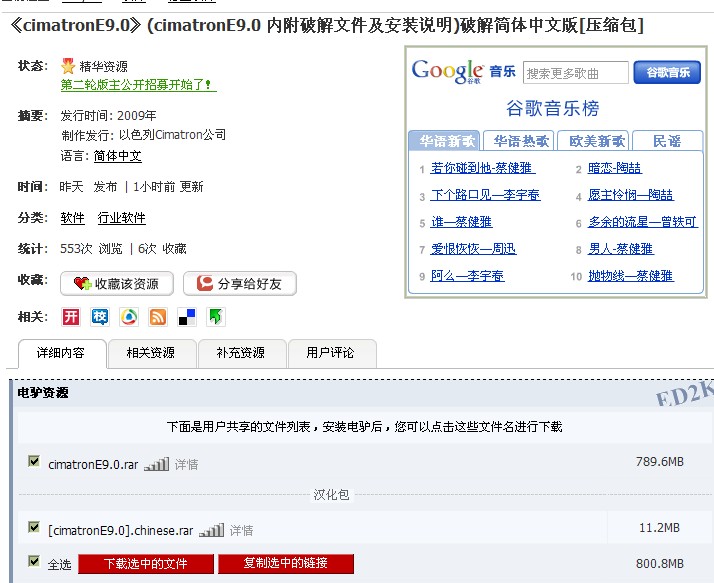Select the 华语热歌 music tab
Viewport: 714px width, 583px height.
pos(518,141)
